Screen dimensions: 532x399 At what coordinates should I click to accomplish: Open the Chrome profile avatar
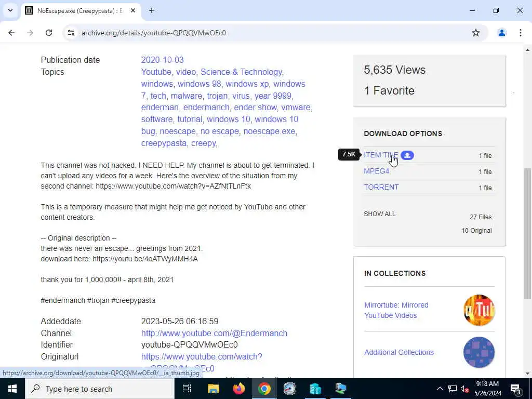(501, 33)
